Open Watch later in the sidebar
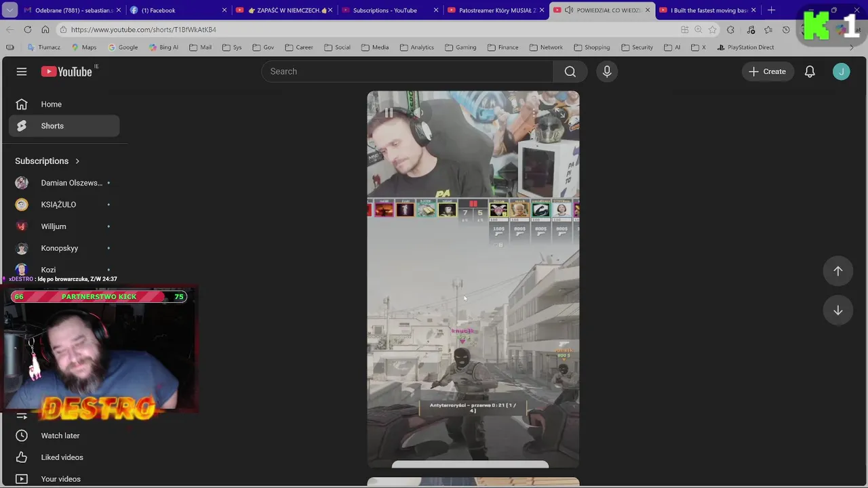The width and height of the screenshot is (868, 488). tap(64, 436)
